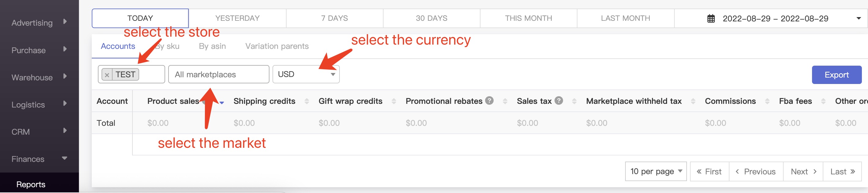The height and width of the screenshot is (193, 868).
Task: Sort by Commissions column
Action: coord(767,101)
